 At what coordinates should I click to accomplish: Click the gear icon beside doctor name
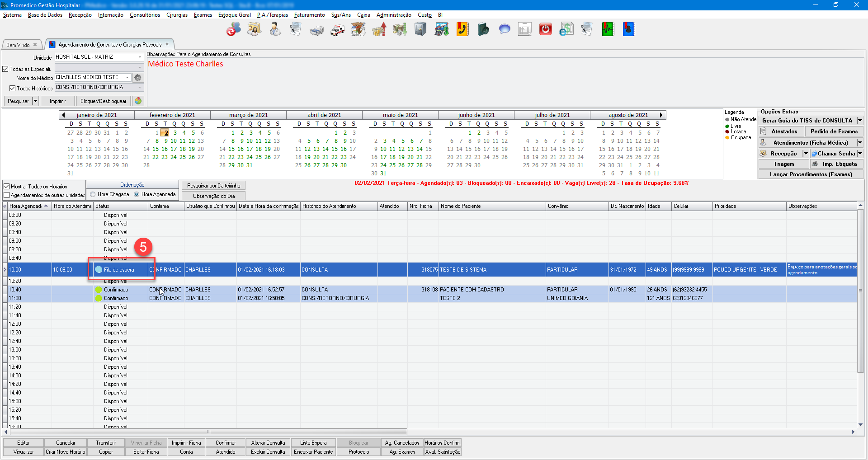pyautogui.click(x=138, y=78)
